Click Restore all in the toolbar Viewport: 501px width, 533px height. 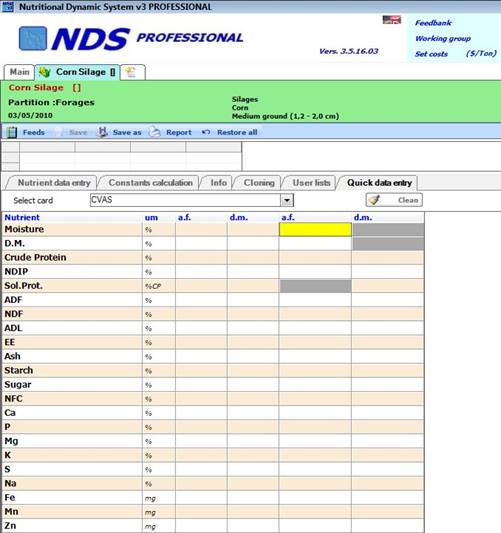pos(237,132)
